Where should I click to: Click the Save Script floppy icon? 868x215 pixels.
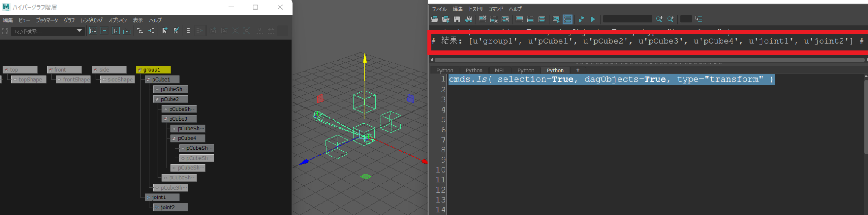tap(457, 19)
